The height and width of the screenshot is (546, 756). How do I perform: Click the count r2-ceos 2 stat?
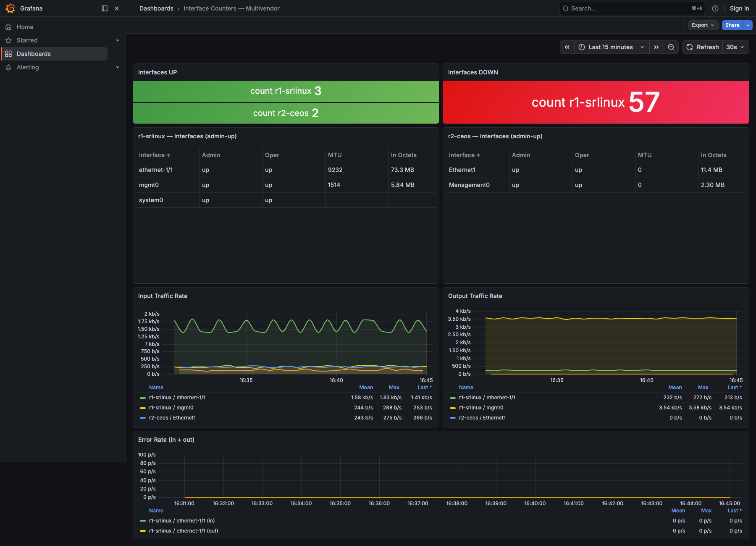pos(286,113)
